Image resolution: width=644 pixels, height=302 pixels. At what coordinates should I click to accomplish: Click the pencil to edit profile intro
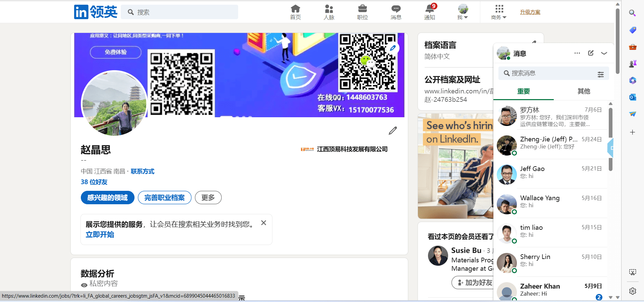coord(392,131)
